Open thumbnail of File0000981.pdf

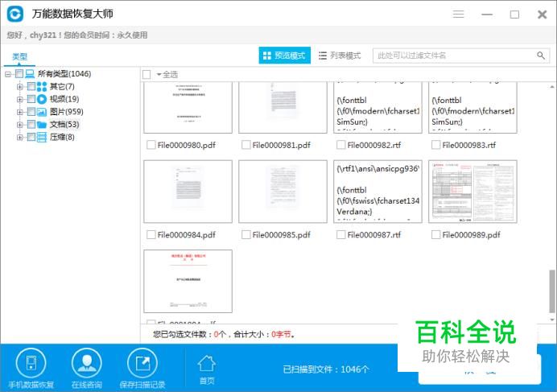(x=283, y=108)
